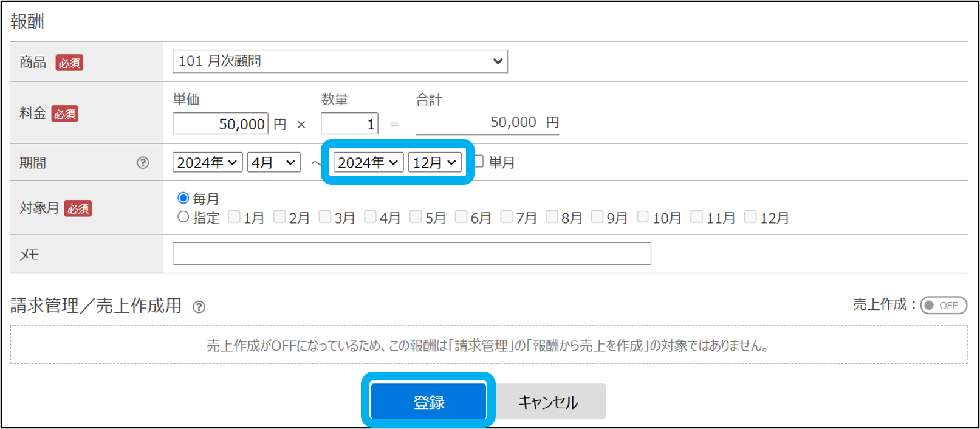
Task: Click the help icon beside 請求管理/売上作成用
Action: (199, 307)
